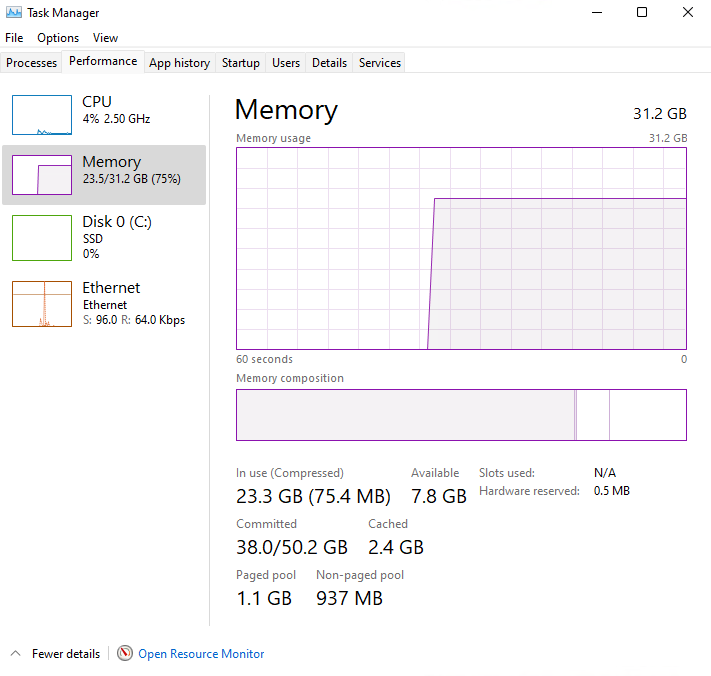
Task: Open the View menu
Action: coord(105,38)
